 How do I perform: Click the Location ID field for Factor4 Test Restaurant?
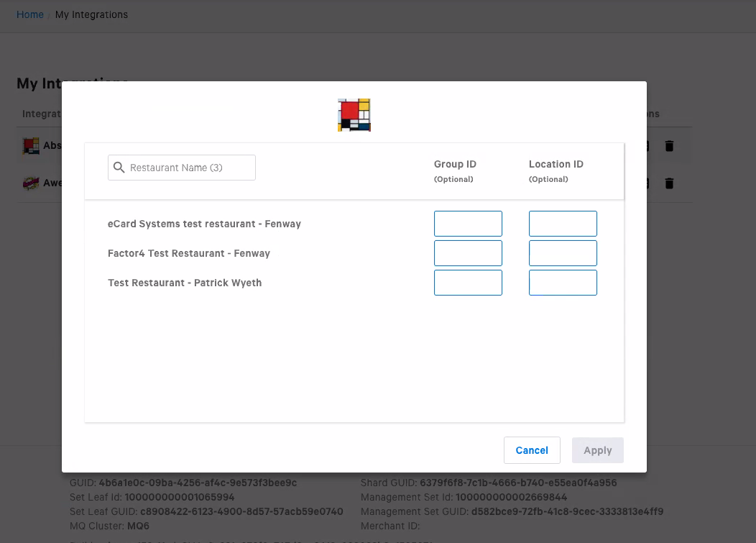pyautogui.click(x=563, y=252)
